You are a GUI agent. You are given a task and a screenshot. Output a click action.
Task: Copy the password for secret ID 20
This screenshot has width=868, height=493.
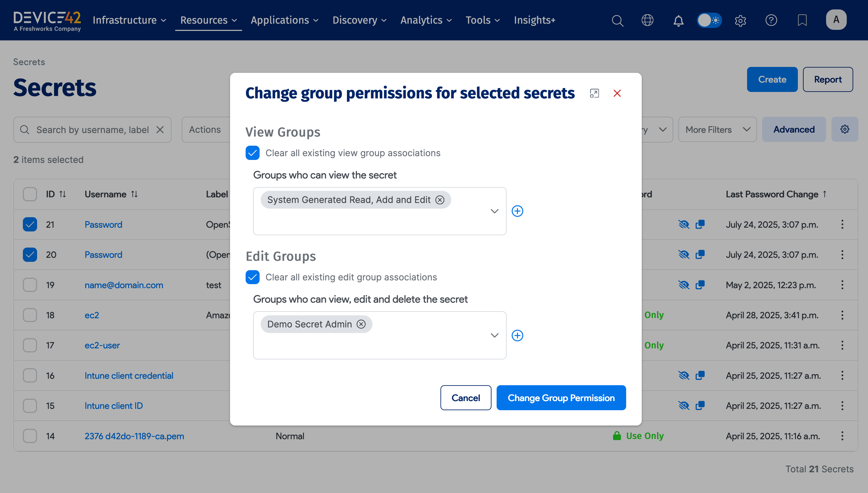click(x=700, y=254)
